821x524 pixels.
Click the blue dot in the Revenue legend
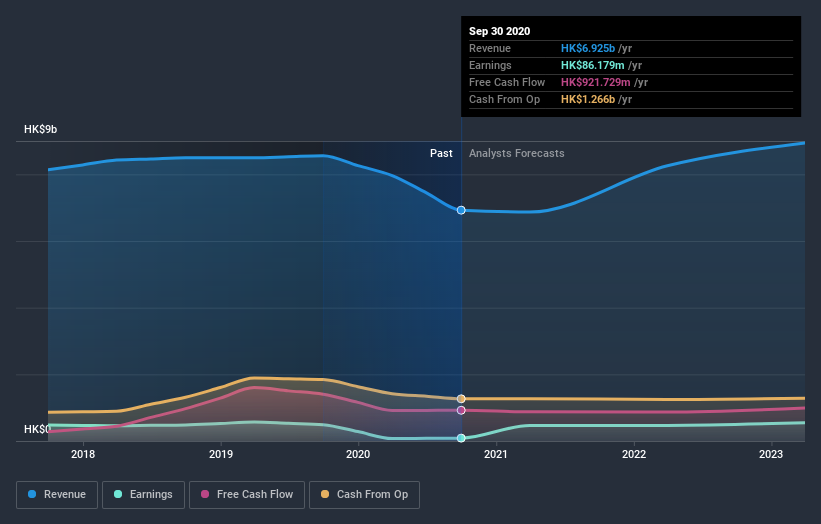[x=32, y=494]
